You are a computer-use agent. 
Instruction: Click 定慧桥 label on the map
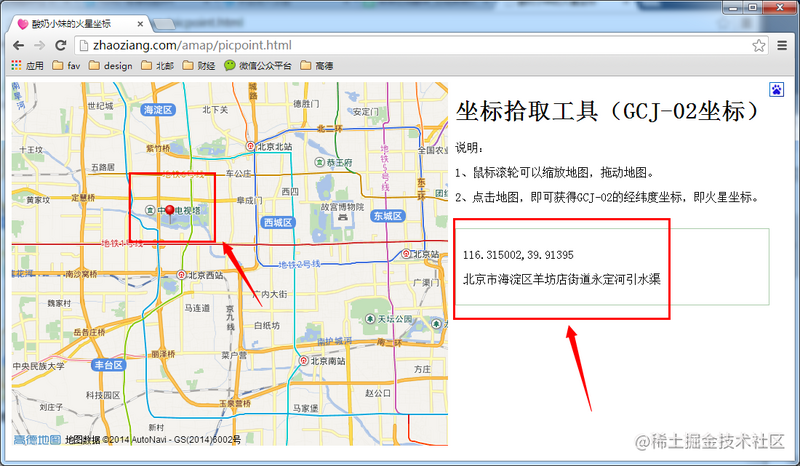point(83,198)
